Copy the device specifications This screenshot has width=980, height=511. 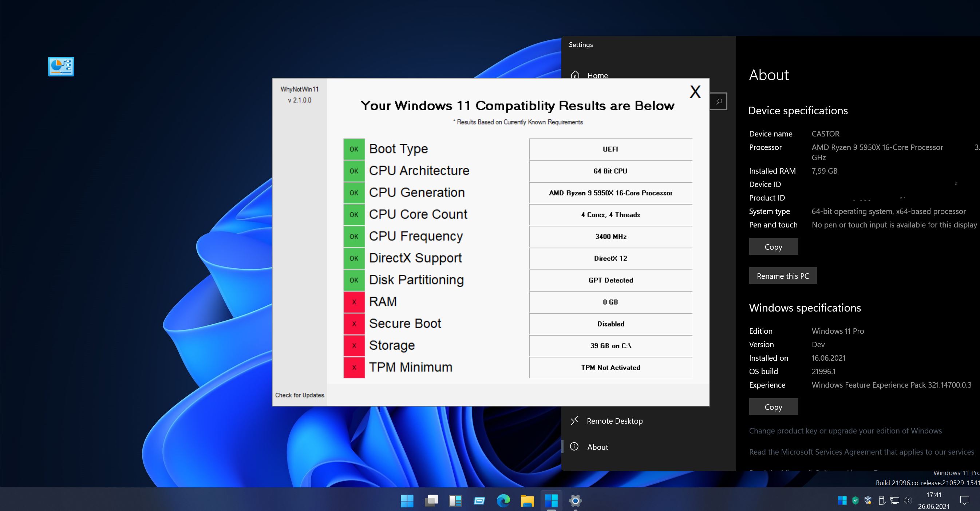[x=773, y=247]
